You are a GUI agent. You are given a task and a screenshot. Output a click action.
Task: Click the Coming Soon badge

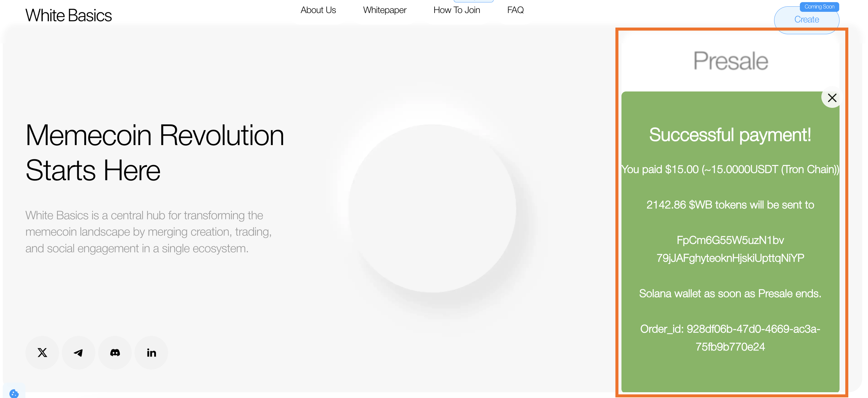click(x=819, y=7)
